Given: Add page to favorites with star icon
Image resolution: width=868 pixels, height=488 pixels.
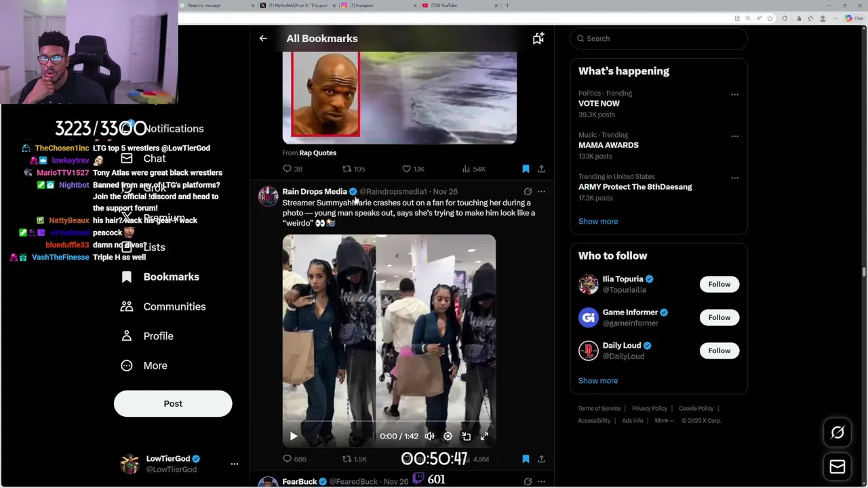Looking at the screenshot, I should pos(770,18).
